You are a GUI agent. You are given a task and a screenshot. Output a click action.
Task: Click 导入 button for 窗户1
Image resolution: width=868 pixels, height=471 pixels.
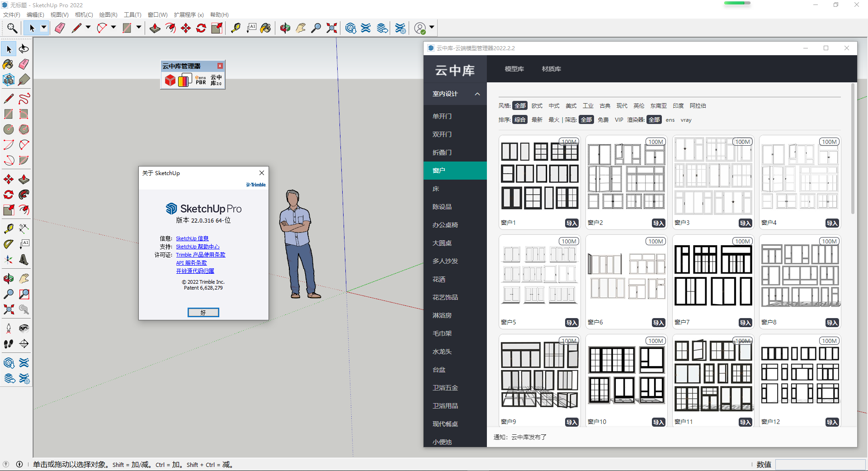pos(572,223)
